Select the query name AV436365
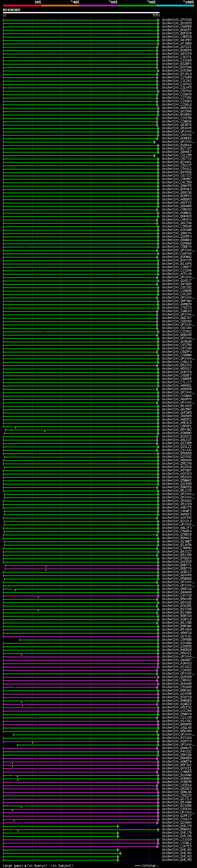The height and width of the screenshot is (868, 197). pos(11,10)
